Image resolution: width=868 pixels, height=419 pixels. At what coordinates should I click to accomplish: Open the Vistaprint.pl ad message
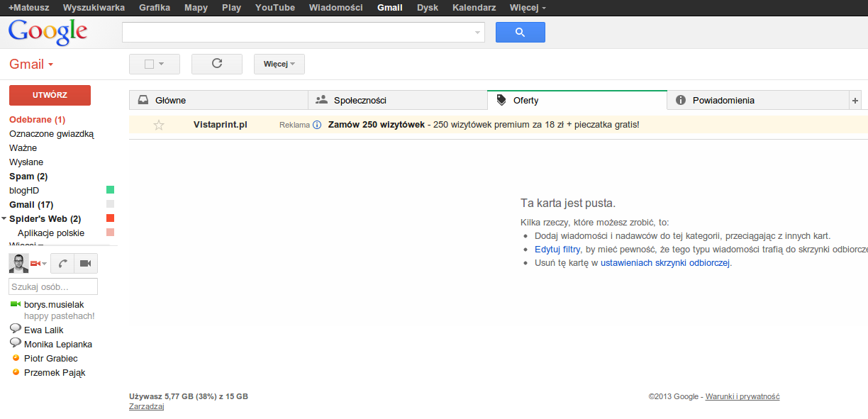(x=498, y=125)
